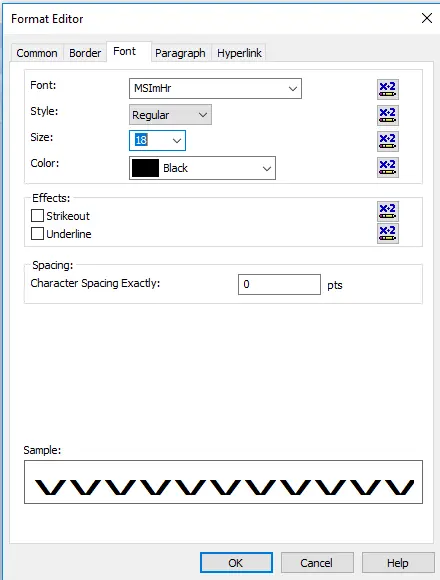
Task: Open formula editor for Font
Action: coord(388,90)
